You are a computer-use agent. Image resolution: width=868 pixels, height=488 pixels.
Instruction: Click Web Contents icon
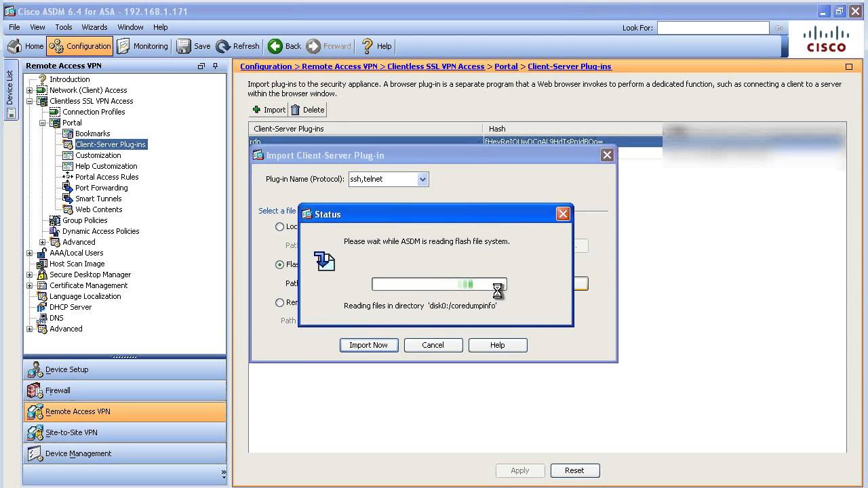[x=68, y=209]
